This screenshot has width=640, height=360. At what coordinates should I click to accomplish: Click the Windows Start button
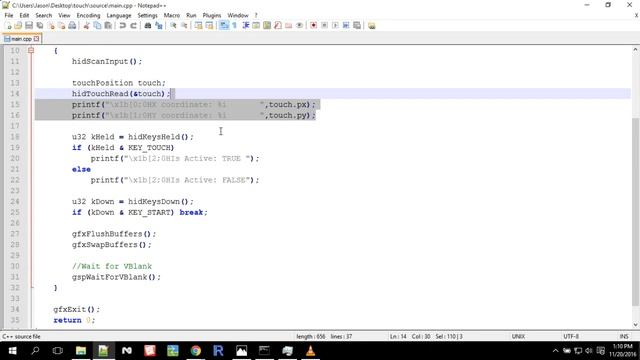pyautogui.click(x=12, y=351)
